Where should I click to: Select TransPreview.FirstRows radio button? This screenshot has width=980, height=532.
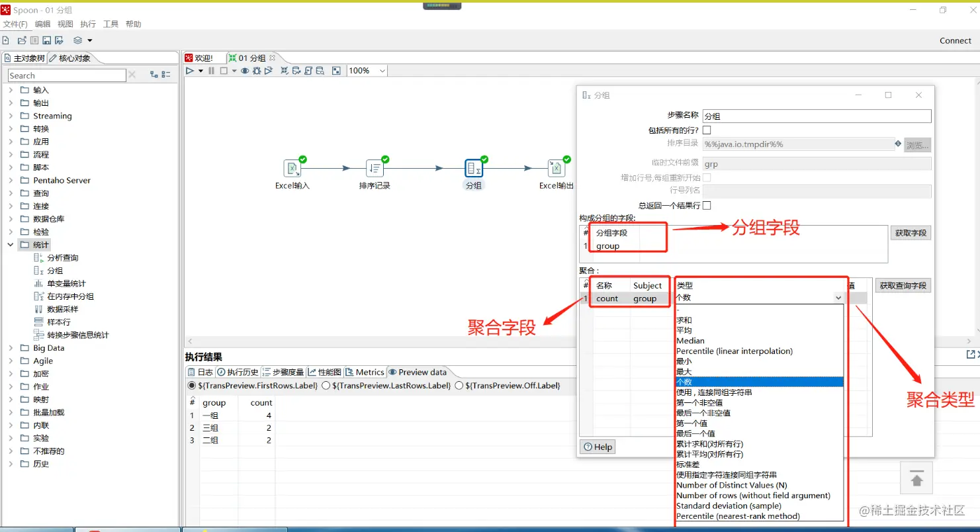192,385
